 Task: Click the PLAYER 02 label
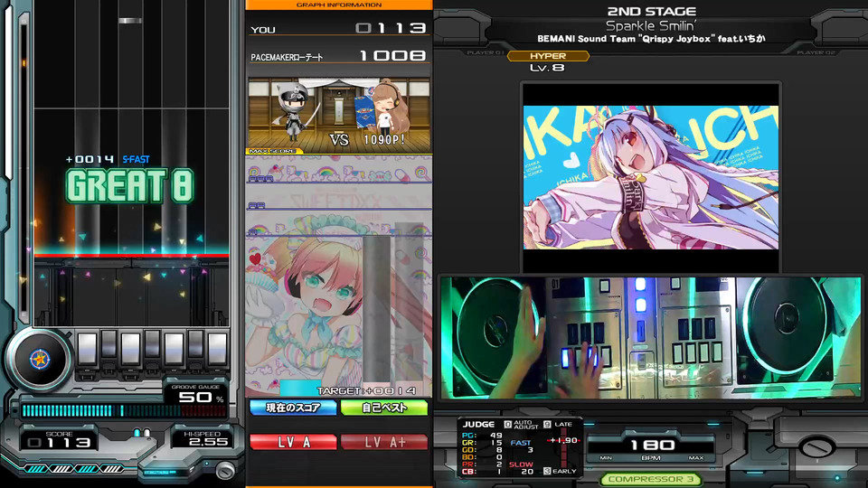[x=816, y=52]
